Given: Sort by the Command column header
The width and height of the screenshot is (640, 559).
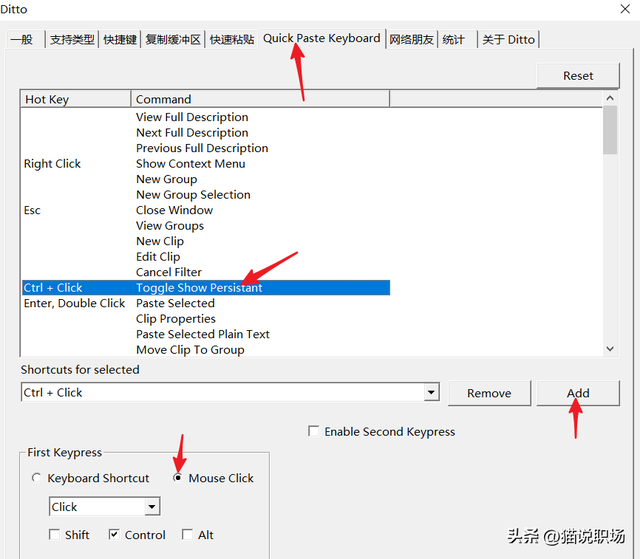Looking at the screenshot, I should coord(260,99).
